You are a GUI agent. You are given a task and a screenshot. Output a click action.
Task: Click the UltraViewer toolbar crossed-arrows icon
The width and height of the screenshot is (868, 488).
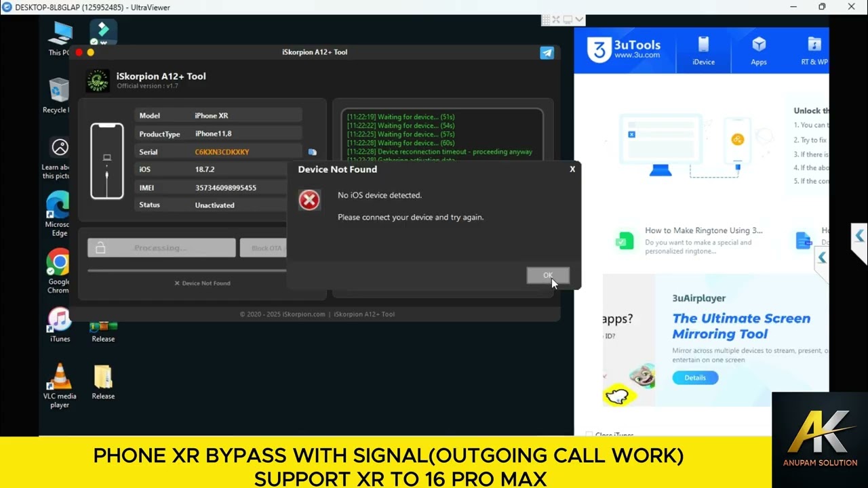click(557, 20)
